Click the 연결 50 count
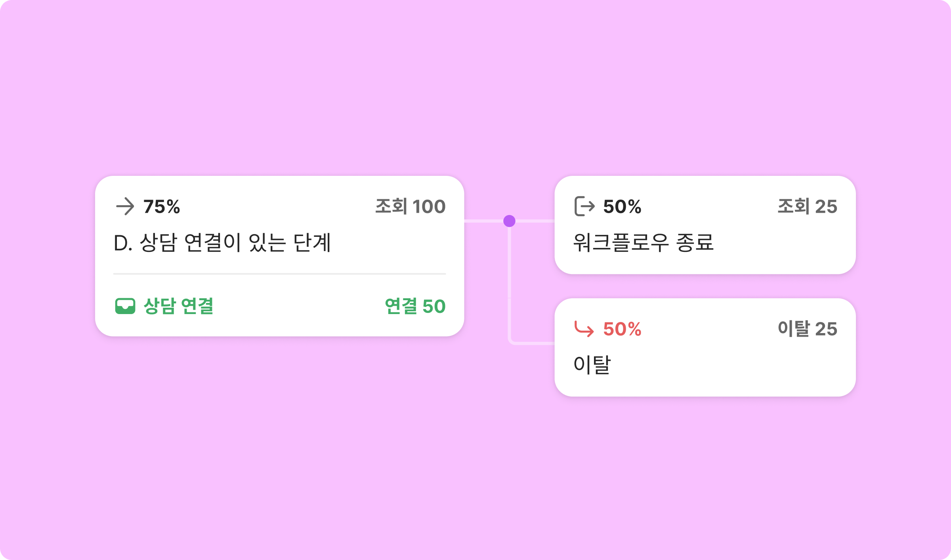The width and height of the screenshot is (951, 560). (x=415, y=306)
